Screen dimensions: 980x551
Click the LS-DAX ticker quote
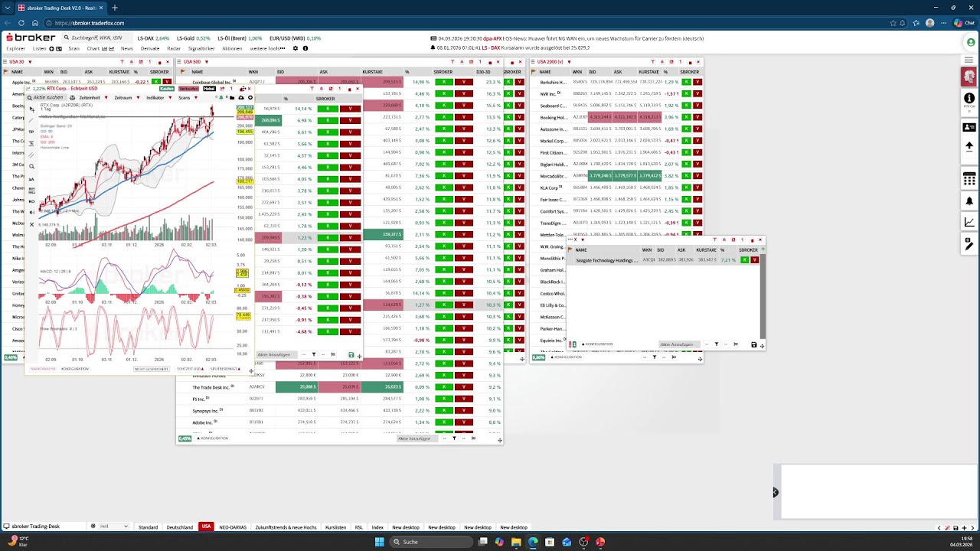[153, 37]
